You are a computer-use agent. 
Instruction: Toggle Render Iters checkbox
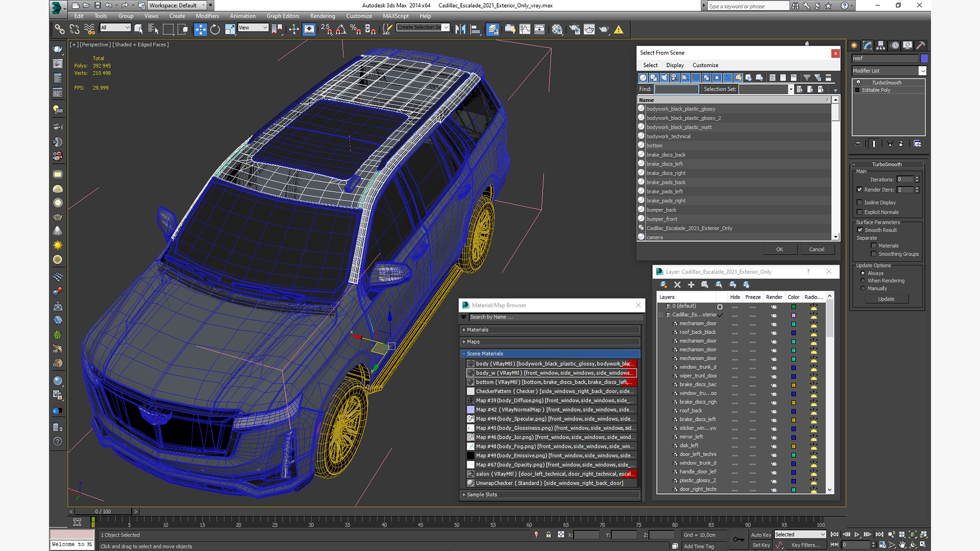pyautogui.click(x=860, y=190)
